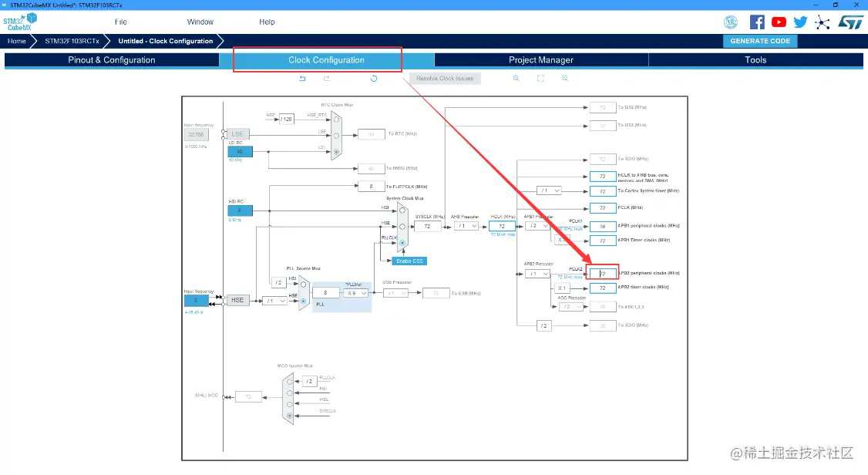Open the ADC Prescaler dropdown

pos(570,307)
